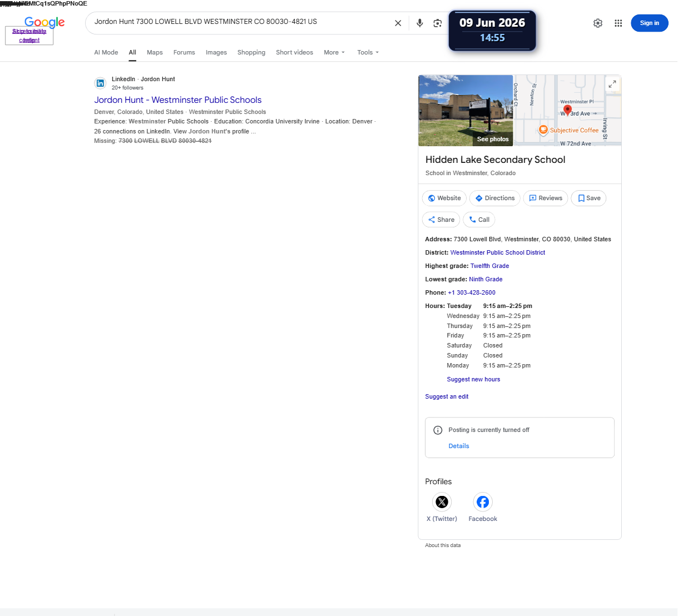Viewport: 683px width, 616px height.
Task: Open the Tools dropdown
Action: point(368,52)
